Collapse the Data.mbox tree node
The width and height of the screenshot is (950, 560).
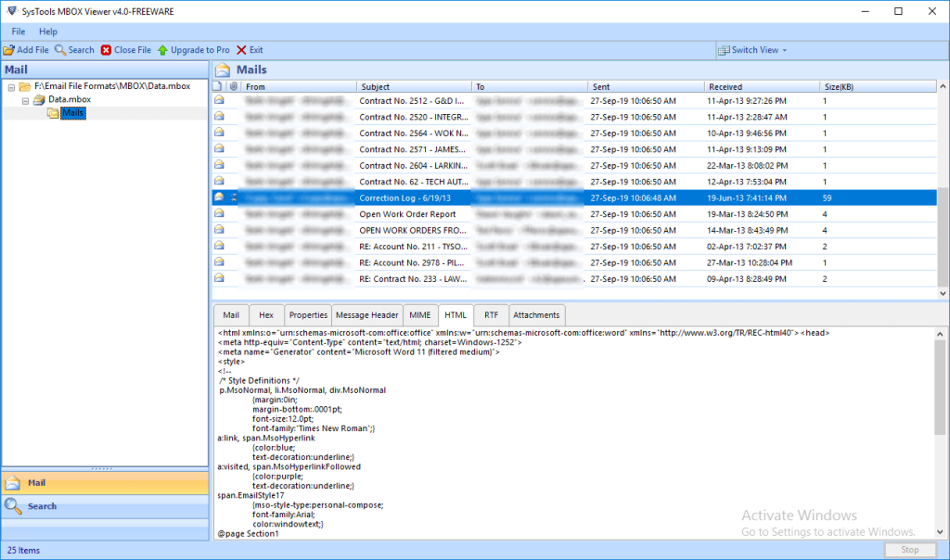pos(25,100)
